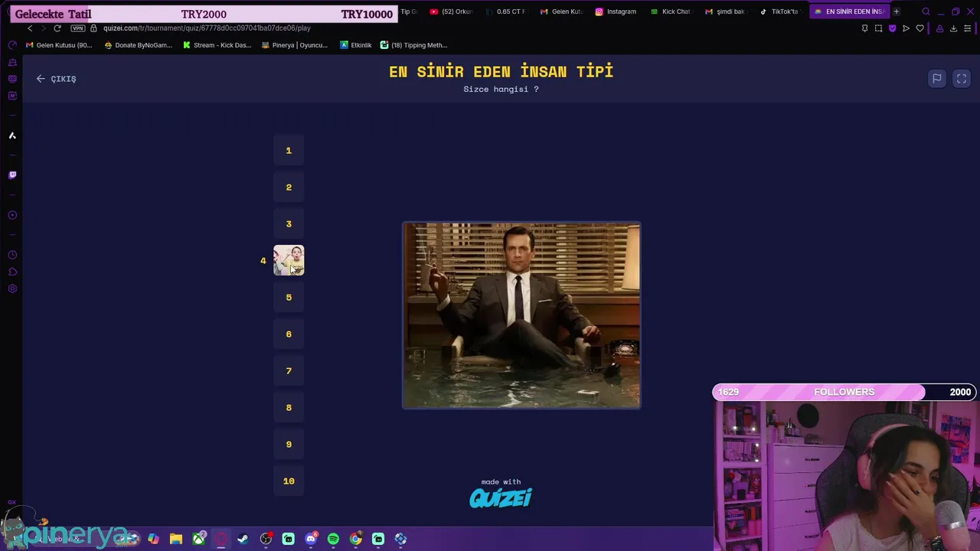Image resolution: width=980 pixels, height=551 pixels.
Task: Switch to EN SİNİR EDEN İNSAN tab
Action: click(x=849, y=11)
